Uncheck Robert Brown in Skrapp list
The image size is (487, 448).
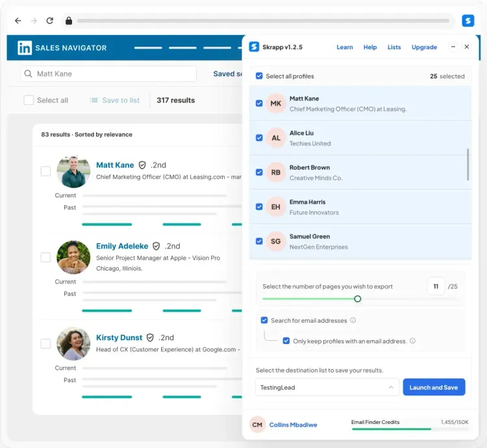coord(259,172)
